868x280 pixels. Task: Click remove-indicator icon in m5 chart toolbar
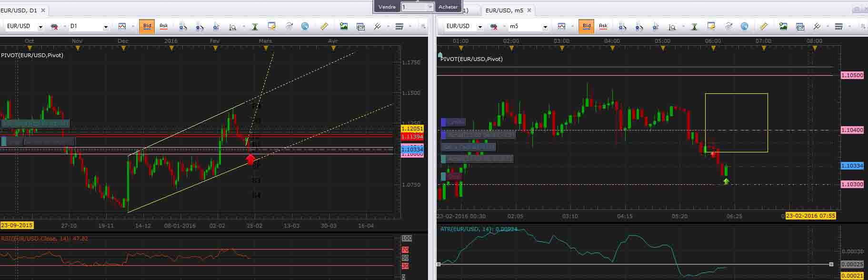[494, 27]
